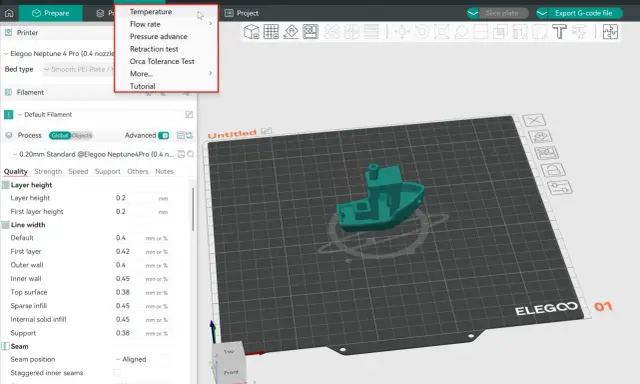
Task: Select the Cut tool icon
Action: pyautogui.click(x=481, y=31)
